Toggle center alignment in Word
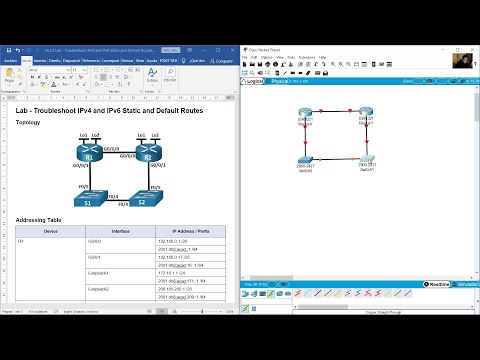The height and width of the screenshot is (360, 480). tap(103, 77)
